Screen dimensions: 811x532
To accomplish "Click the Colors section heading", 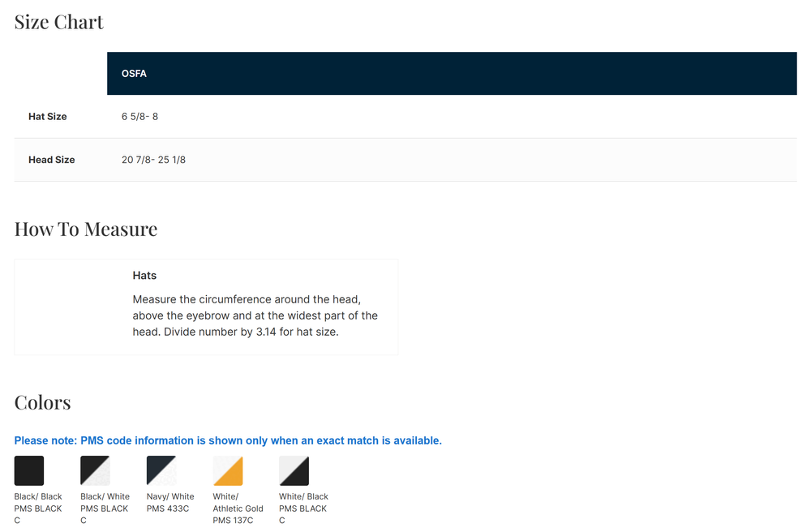I will pos(43,402).
